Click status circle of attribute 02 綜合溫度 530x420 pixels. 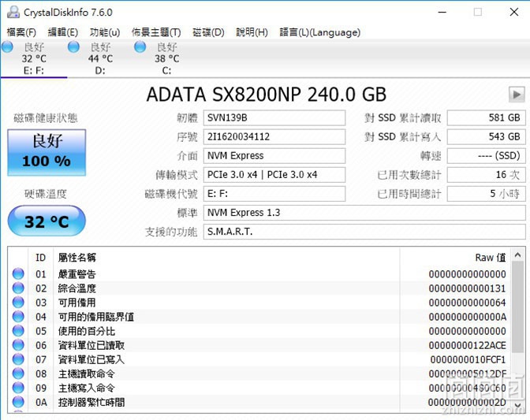(18, 288)
